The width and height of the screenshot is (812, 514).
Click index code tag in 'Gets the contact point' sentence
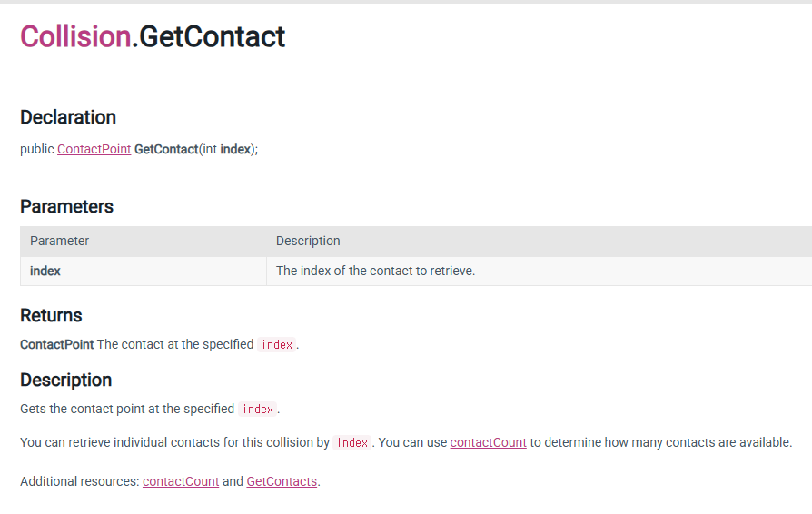click(258, 410)
